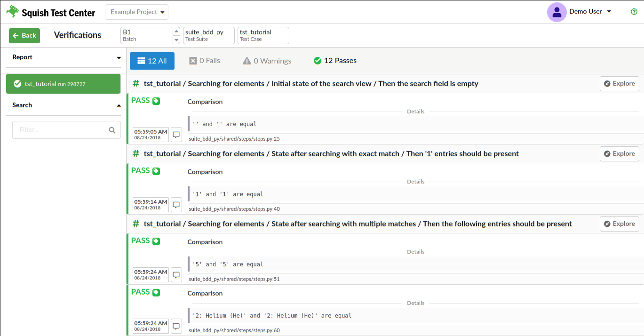The width and height of the screenshot is (644, 336).
Task: Click the green help question mark icon
Action: [634, 12]
